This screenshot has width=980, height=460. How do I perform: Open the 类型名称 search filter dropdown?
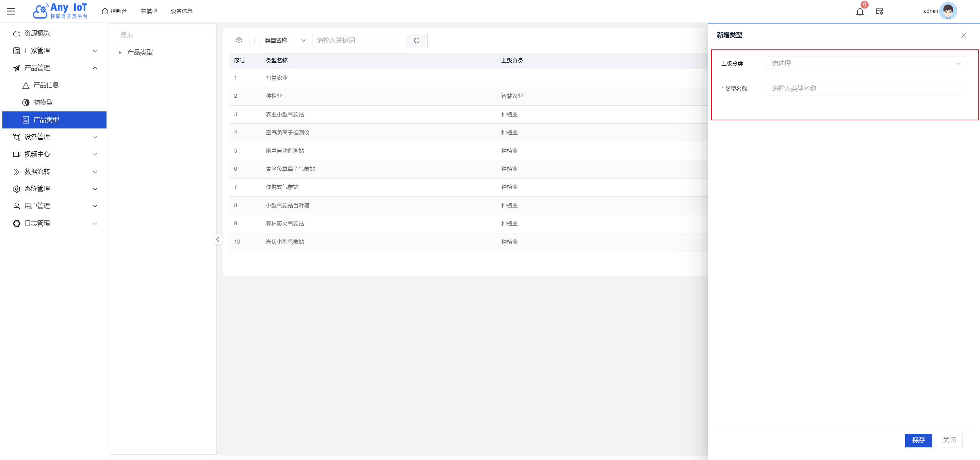pos(285,40)
